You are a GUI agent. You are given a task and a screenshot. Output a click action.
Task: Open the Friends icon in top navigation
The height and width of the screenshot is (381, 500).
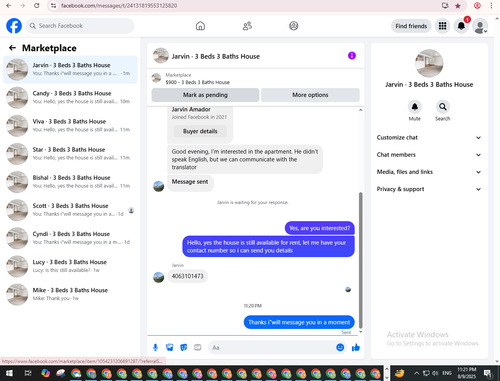[x=247, y=26]
